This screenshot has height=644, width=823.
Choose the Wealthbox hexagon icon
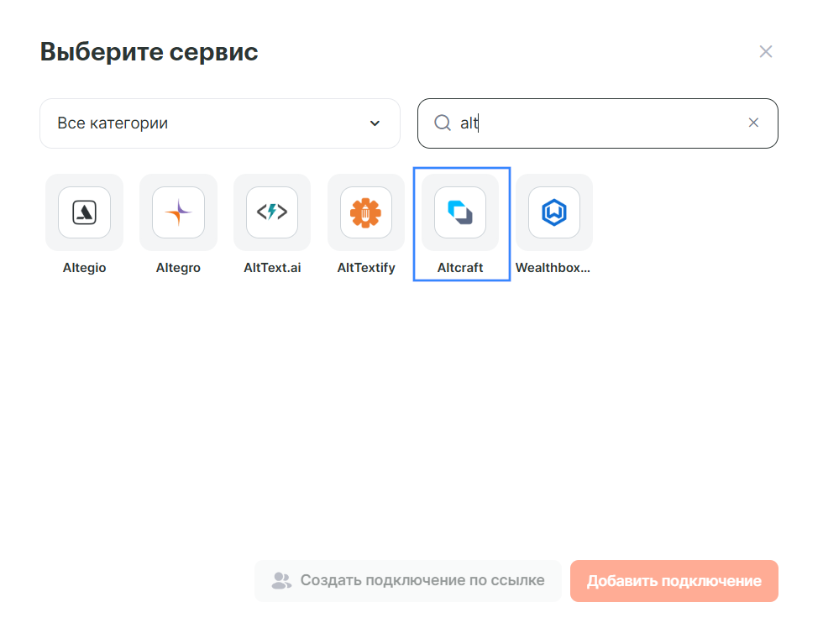coord(554,212)
